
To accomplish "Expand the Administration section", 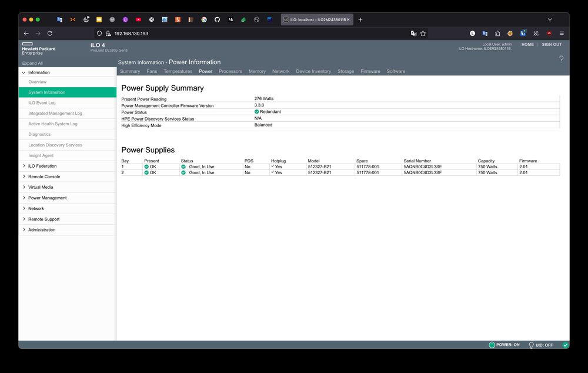I will pos(24,229).
